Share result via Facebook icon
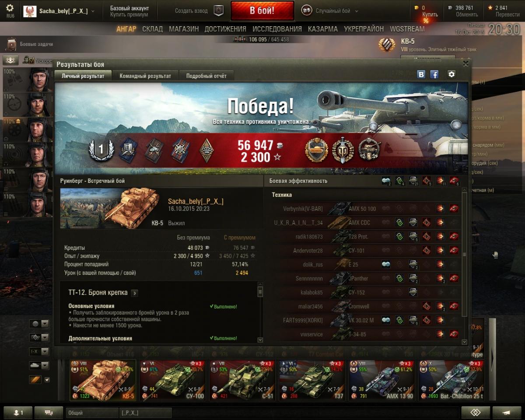 click(434, 74)
